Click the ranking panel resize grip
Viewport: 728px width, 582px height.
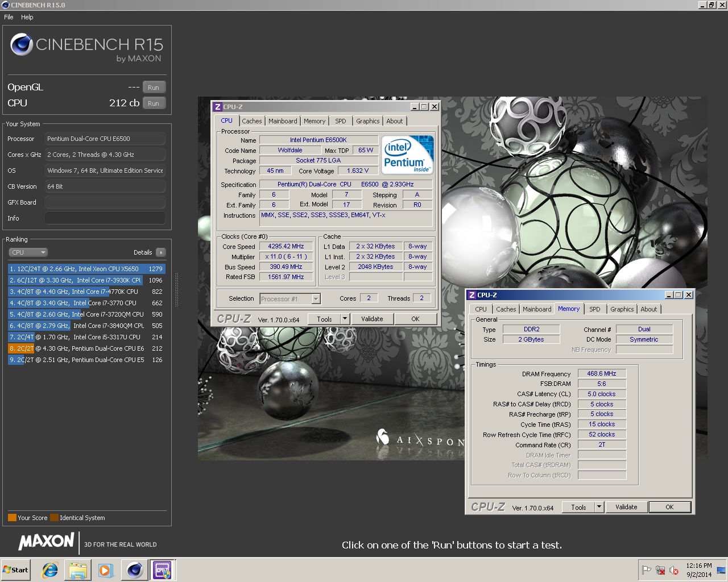(x=176, y=291)
